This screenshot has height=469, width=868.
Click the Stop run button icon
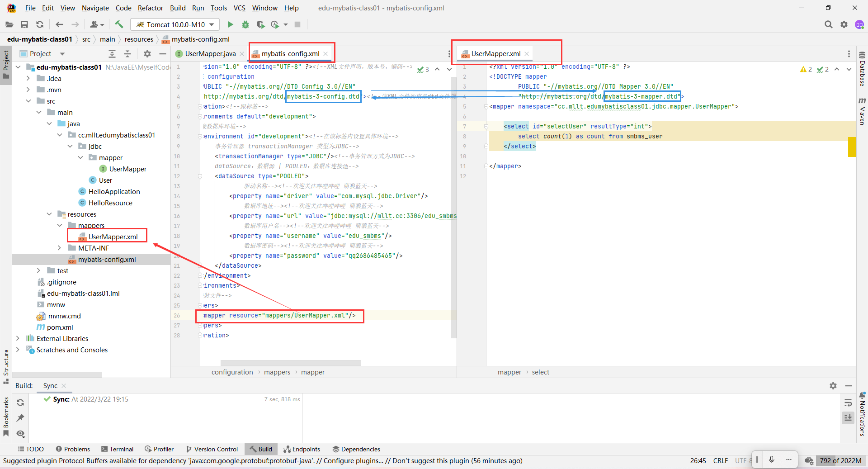point(297,24)
